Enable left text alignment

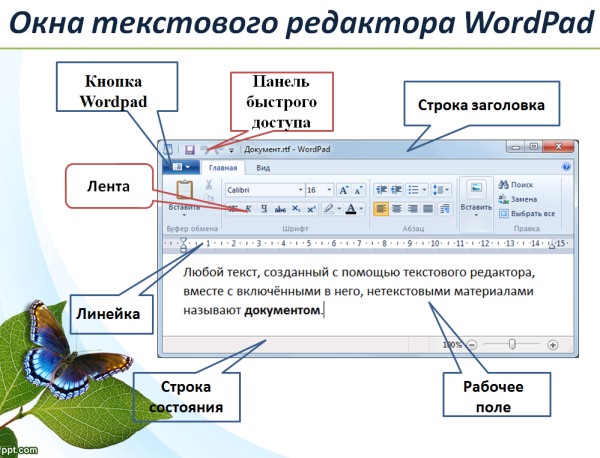click(x=382, y=209)
